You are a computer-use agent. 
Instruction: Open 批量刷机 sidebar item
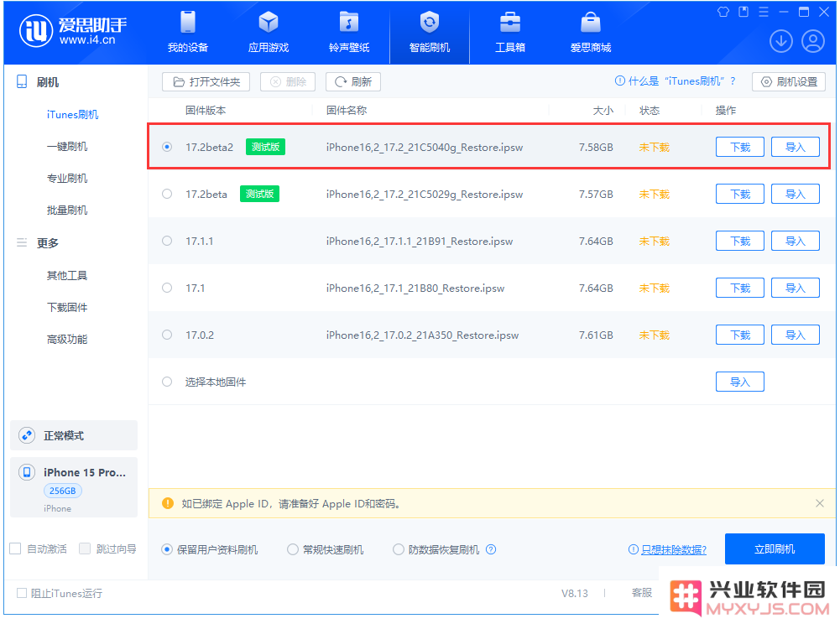pyautogui.click(x=67, y=210)
